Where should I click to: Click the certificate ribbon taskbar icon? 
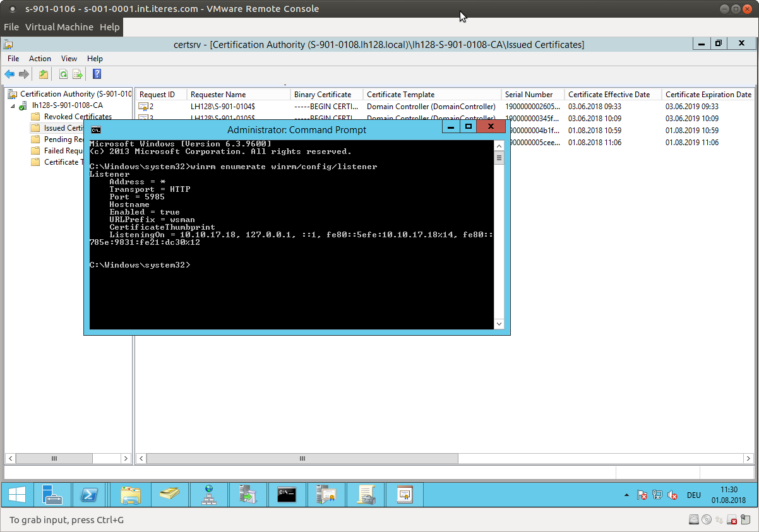pyautogui.click(x=405, y=495)
